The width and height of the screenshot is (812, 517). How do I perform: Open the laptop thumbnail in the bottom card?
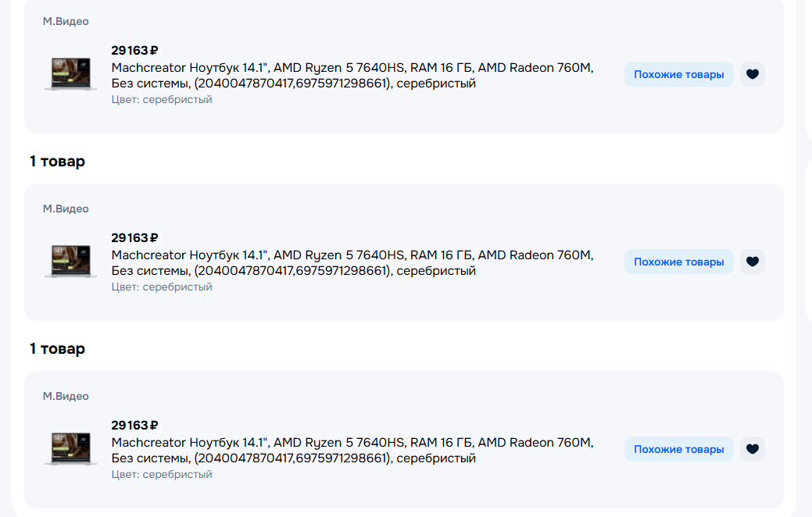[71, 448]
